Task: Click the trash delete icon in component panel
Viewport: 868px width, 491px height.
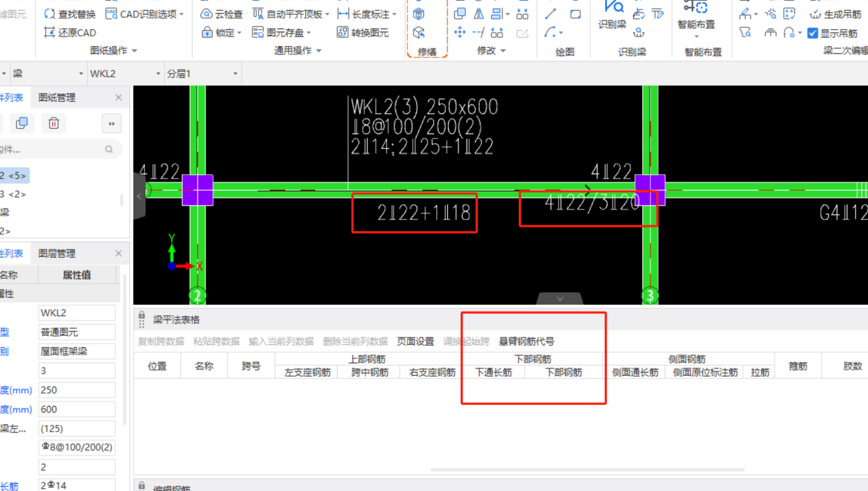Action: 54,123
